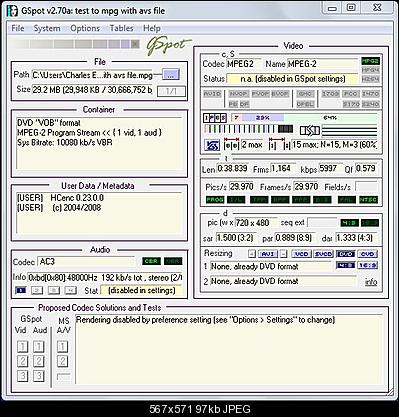Select audio stream 4 button
The image size is (399, 417).
pos(70,290)
